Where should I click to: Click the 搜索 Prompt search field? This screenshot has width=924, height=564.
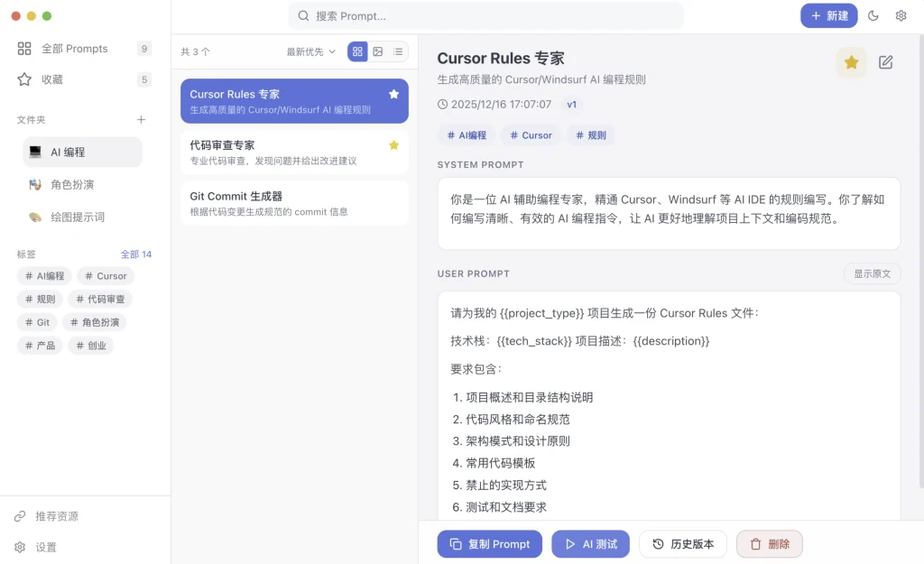click(x=487, y=15)
